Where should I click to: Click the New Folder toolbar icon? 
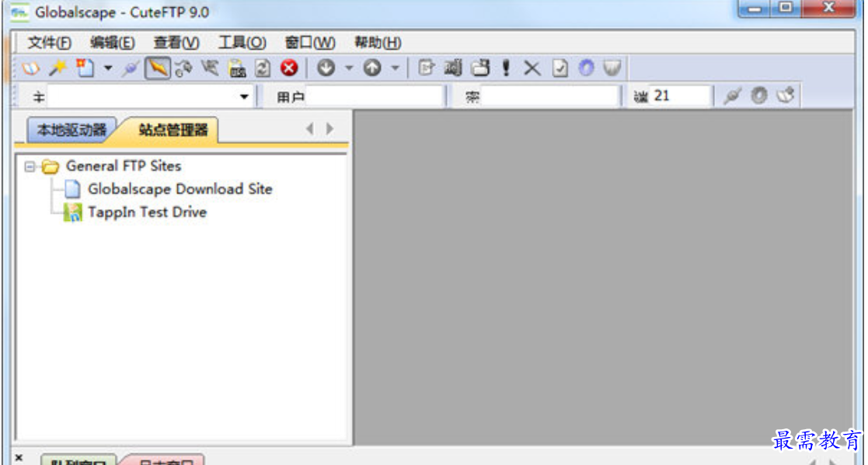click(480, 68)
